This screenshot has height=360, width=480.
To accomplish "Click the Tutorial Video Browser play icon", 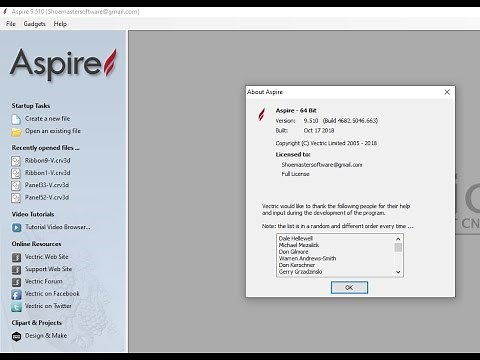I will [16, 228].
